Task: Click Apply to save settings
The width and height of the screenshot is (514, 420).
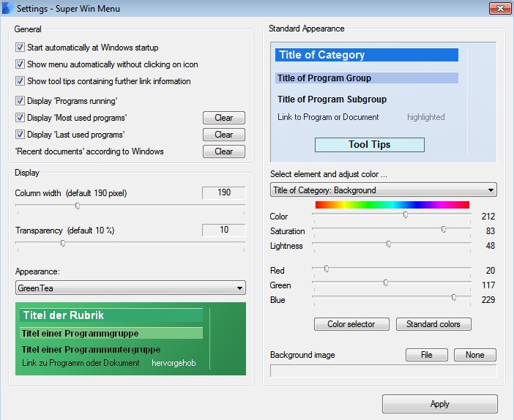Action: [439, 404]
